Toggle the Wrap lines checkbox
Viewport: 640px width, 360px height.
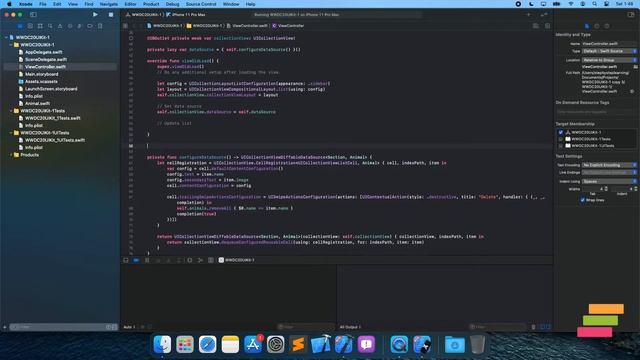pos(582,200)
